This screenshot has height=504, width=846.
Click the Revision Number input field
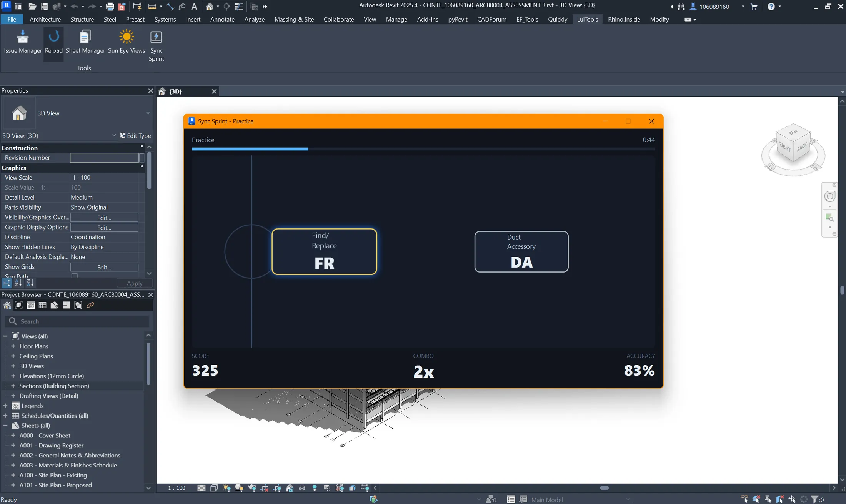pyautogui.click(x=104, y=158)
